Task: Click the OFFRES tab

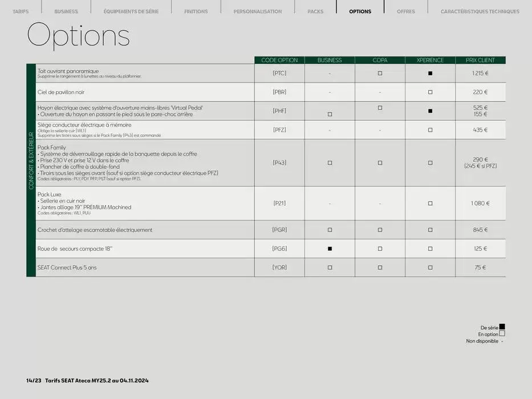Action: pos(406,11)
